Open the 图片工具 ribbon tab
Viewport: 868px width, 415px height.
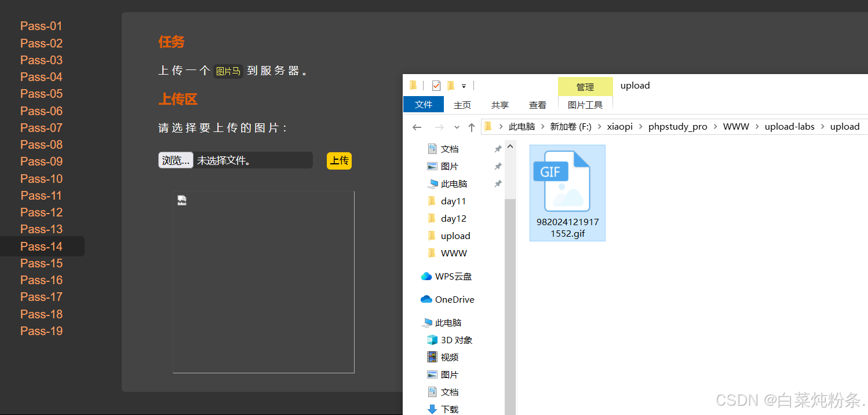tap(585, 105)
